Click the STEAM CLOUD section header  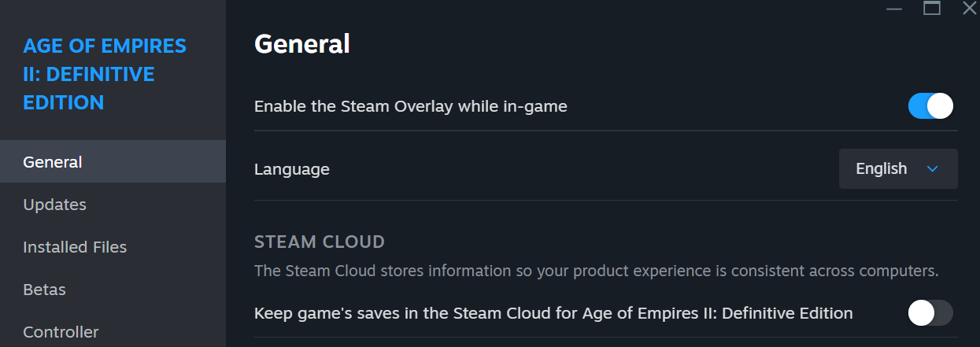319,242
